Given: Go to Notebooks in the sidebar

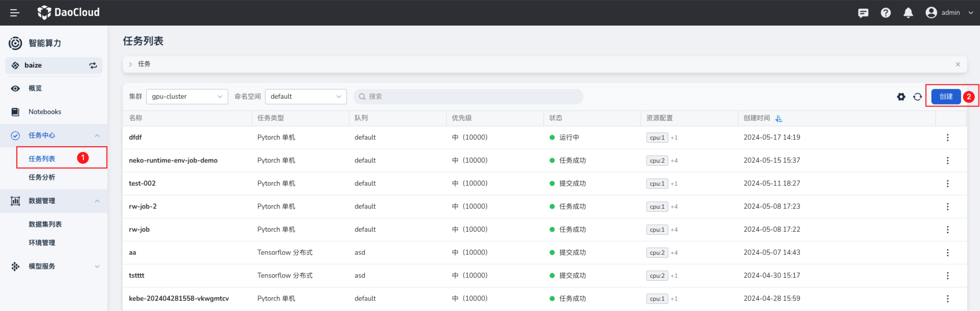Looking at the screenshot, I should [x=45, y=112].
